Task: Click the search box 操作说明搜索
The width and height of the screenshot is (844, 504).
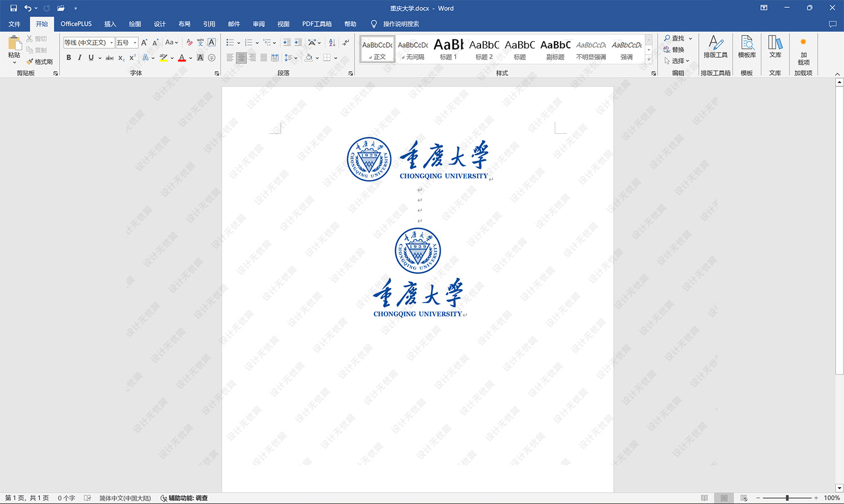Action: coord(401,24)
